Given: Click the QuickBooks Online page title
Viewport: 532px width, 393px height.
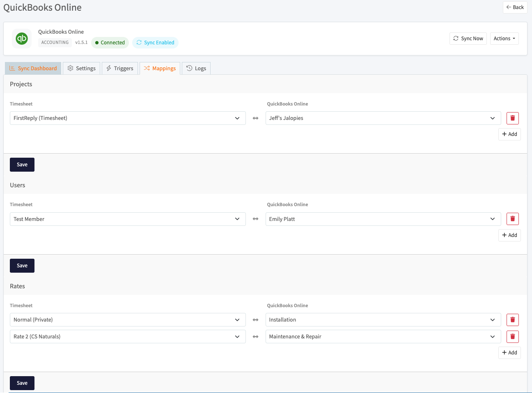Looking at the screenshot, I should pyautogui.click(x=43, y=7).
